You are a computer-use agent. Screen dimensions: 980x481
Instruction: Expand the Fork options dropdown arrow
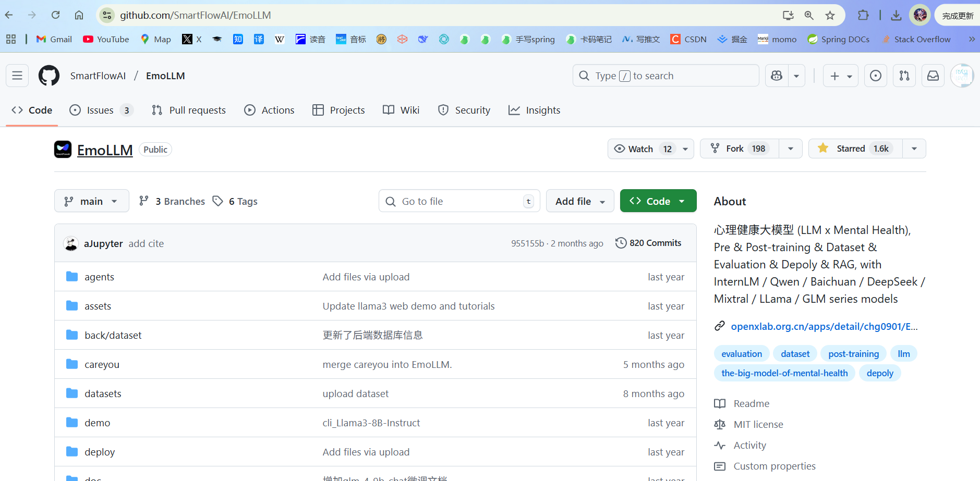(791, 149)
